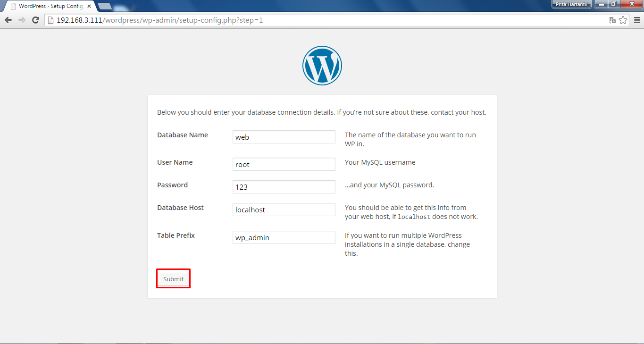Restore down the Chrome window
This screenshot has width=644, height=344.
point(613,4)
